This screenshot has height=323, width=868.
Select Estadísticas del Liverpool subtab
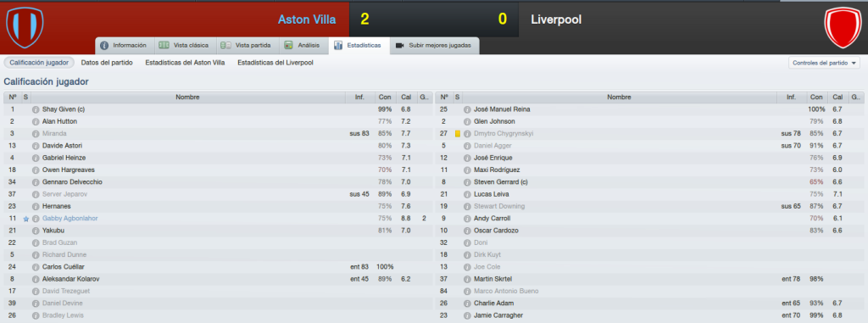pyautogui.click(x=275, y=63)
